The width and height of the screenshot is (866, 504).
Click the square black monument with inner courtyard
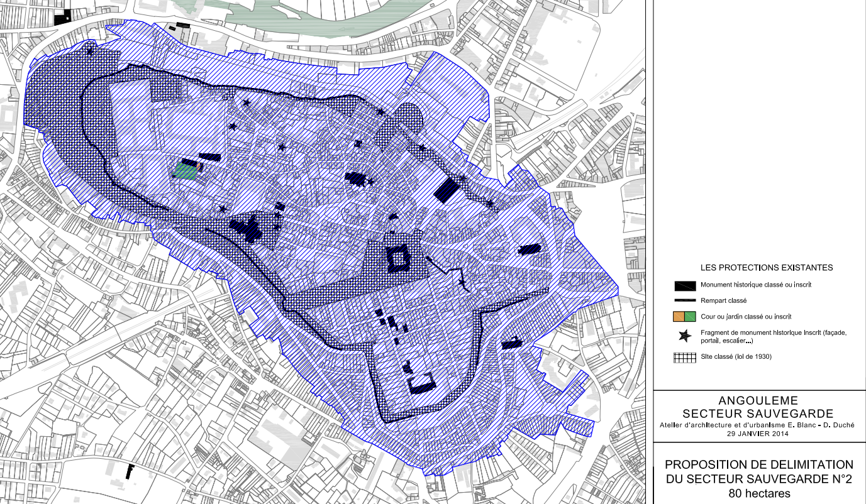[399, 258]
